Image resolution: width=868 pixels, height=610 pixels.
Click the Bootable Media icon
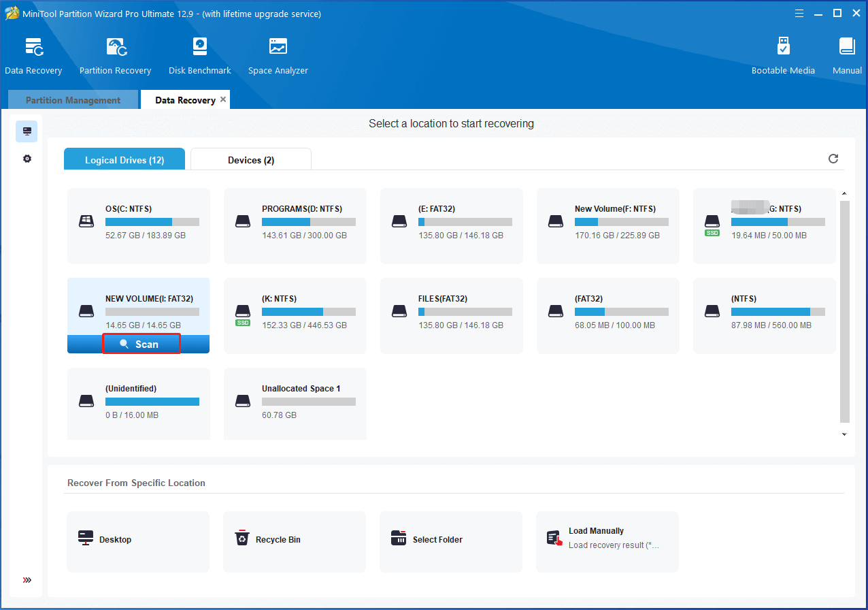coord(783,55)
